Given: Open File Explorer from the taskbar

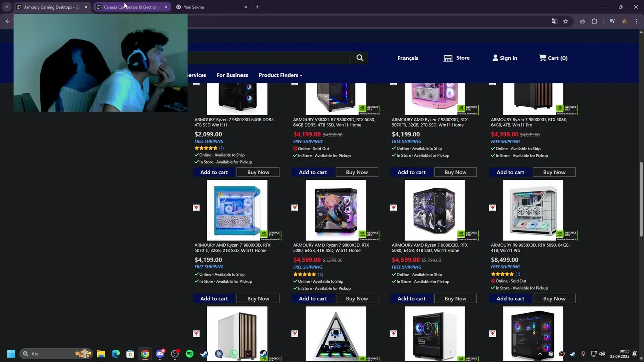Looking at the screenshot, I should point(101,354).
